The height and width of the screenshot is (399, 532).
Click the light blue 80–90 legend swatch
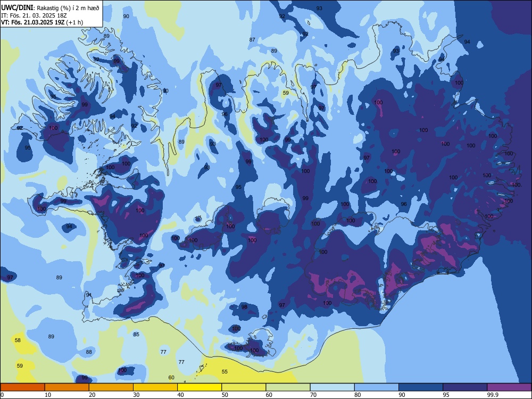point(377,387)
